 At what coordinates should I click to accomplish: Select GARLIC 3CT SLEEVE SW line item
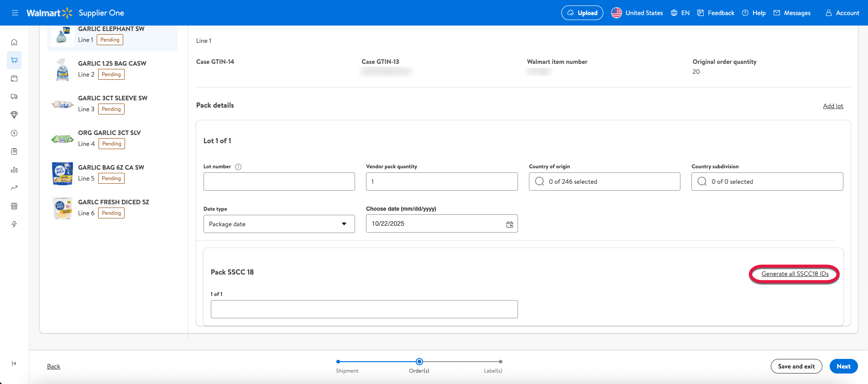coord(112,104)
